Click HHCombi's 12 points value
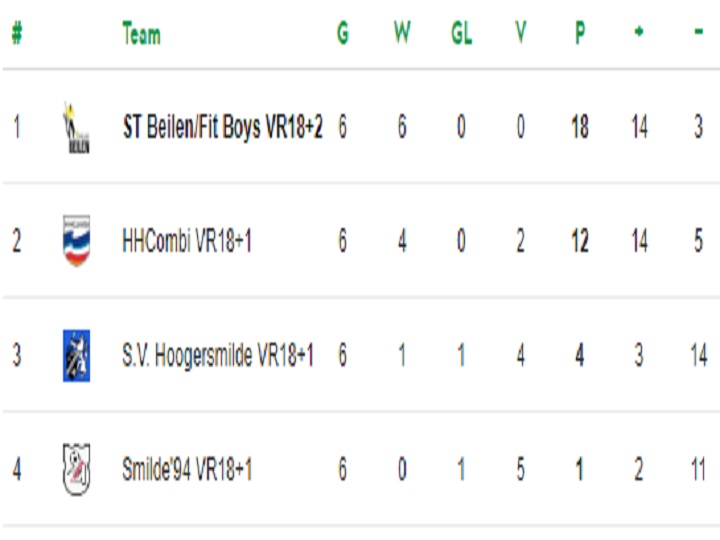The width and height of the screenshot is (720, 540). click(x=580, y=241)
